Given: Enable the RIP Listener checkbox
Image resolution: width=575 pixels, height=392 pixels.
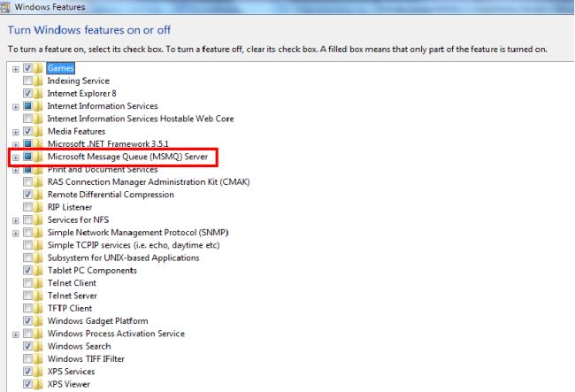Looking at the screenshot, I should (28, 207).
